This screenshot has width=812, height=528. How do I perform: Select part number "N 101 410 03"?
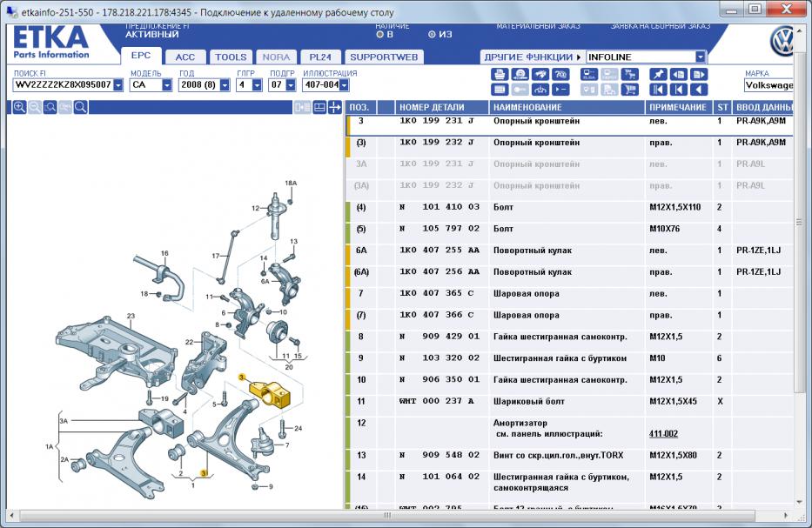pyautogui.click(x=440, y=207)
